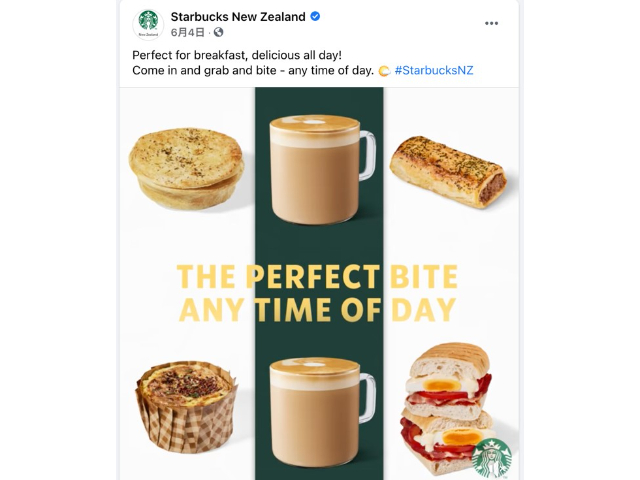Image resolution: width=640 pixels, height=480 pixels.
Task: Click the "Perfect for breakfast" caption line
Action: coord(237,55)
